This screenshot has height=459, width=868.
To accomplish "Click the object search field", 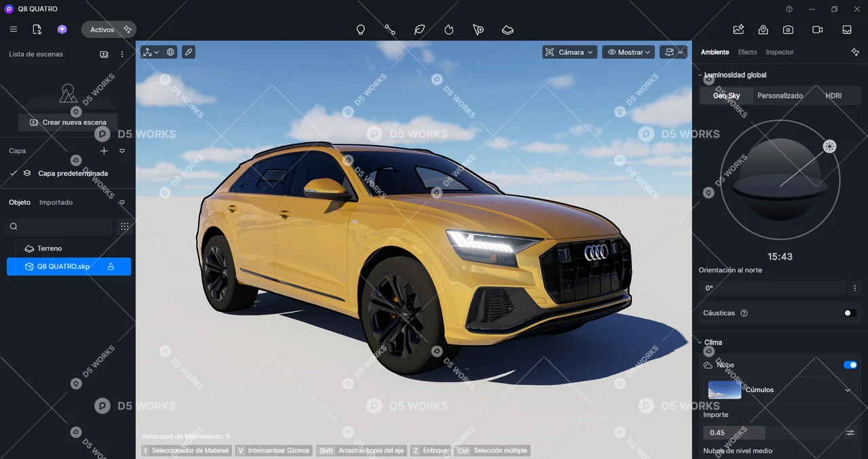I will tap(59, 226).
